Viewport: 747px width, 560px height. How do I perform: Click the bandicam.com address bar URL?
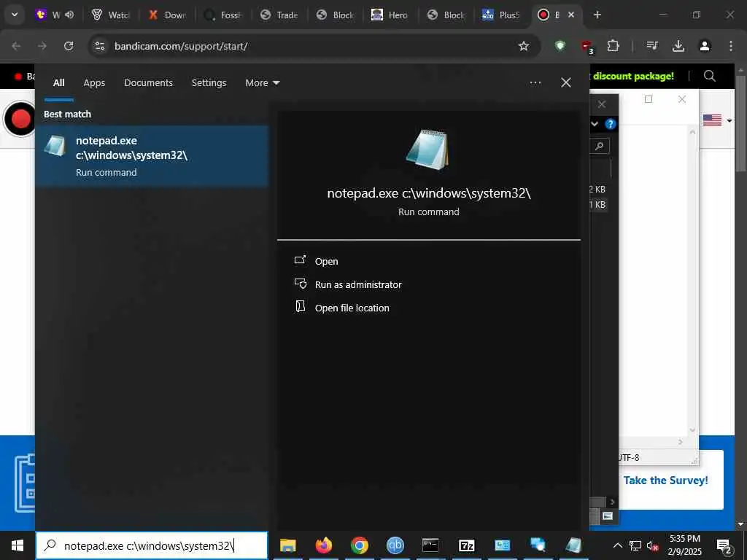click(181, 46)
